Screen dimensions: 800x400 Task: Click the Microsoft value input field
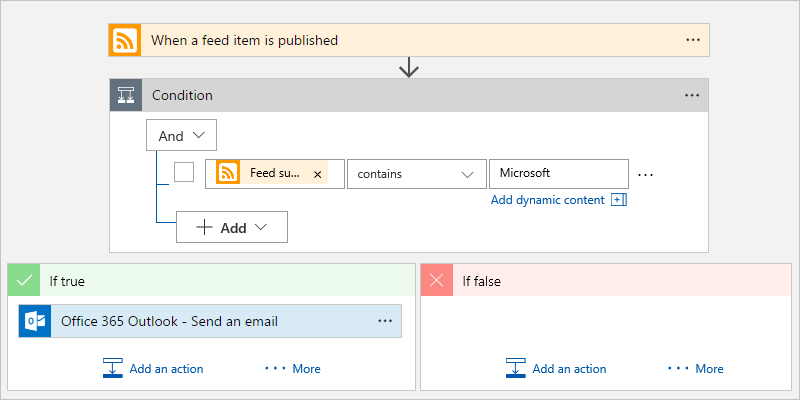(x=558, y=173)
